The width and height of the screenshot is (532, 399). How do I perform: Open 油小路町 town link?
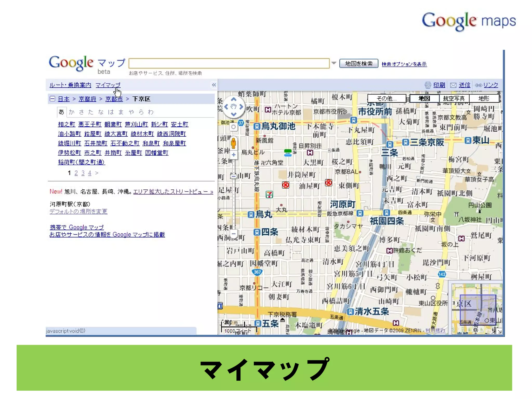[70, 134]
